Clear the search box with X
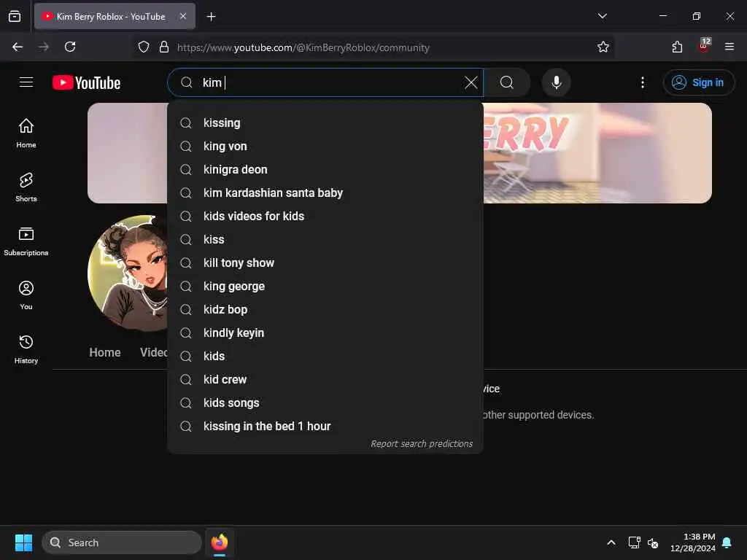Viewport: 747px width, 560px height. click(x=471, y=82)
